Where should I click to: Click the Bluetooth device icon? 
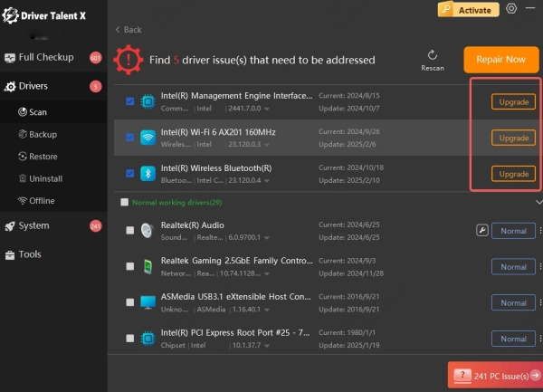pos(148,173)
